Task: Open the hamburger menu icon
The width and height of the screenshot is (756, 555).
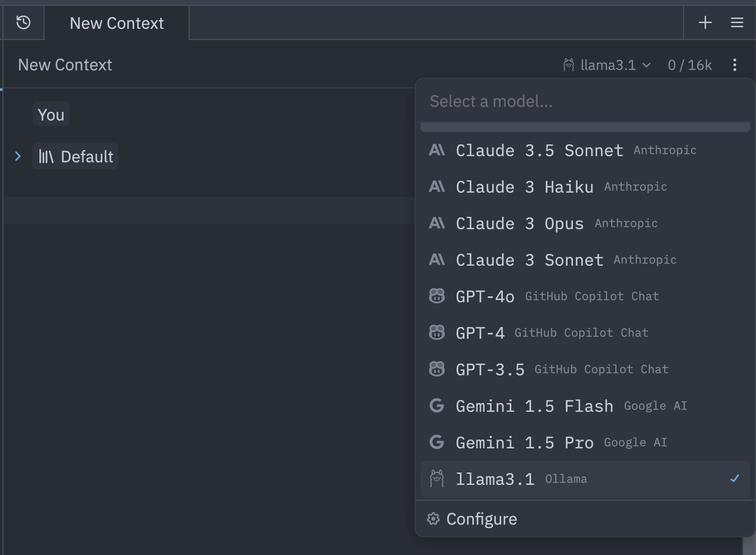Action: tap(737, 23)
